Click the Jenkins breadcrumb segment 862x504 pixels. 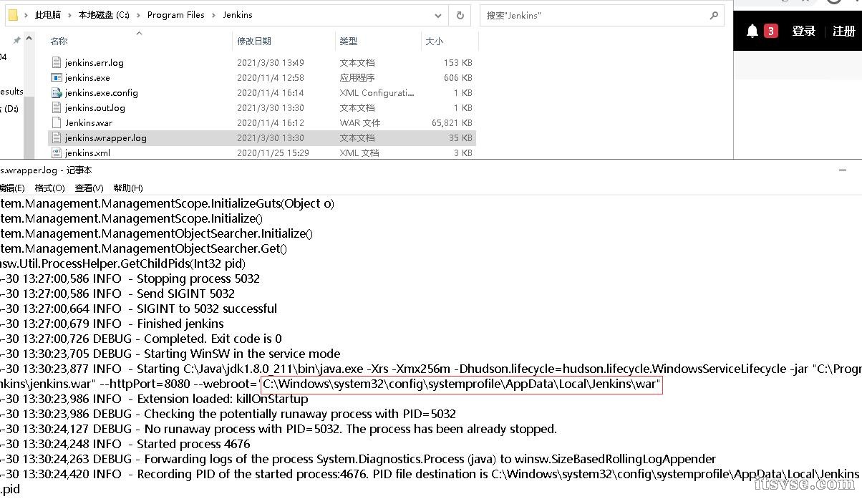pyautogui.click(x=238, y=15)
